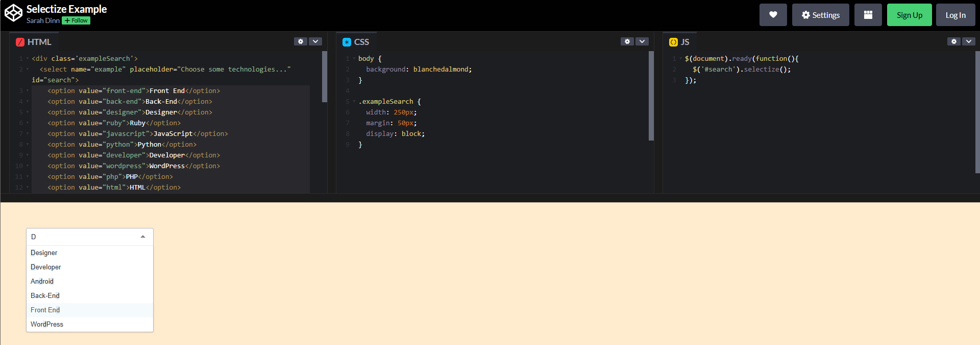Click the CodePen logo icon

13,13
